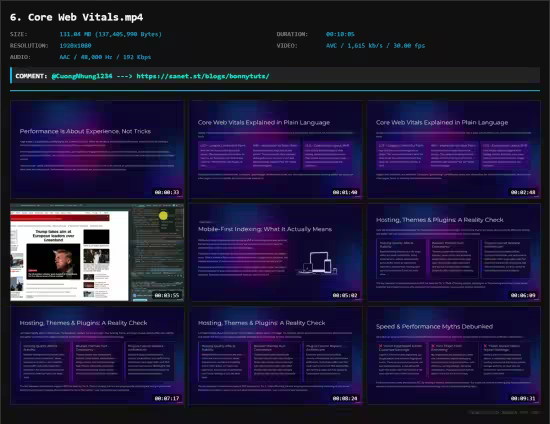Click the sanet.st blogs URL in comment
The width and height of the screenshot is (550, 424).
(203, 76)
